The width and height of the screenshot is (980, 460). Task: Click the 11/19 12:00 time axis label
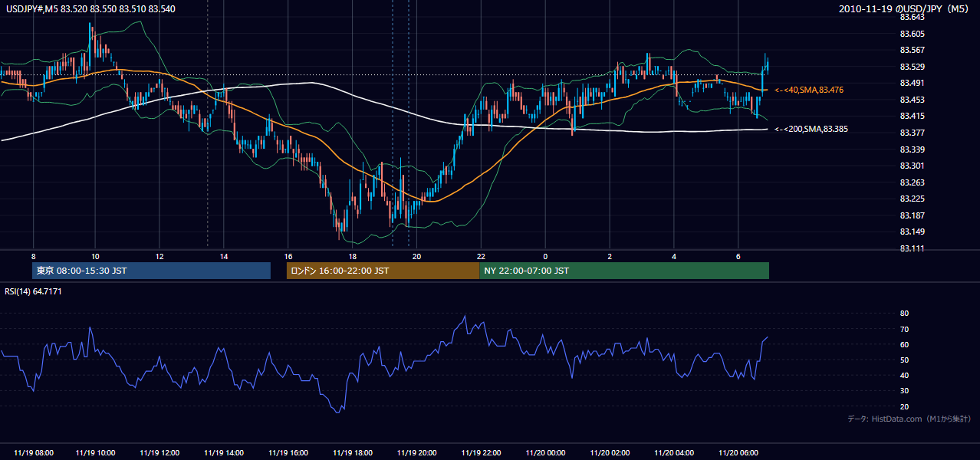(x=159, y=453)
